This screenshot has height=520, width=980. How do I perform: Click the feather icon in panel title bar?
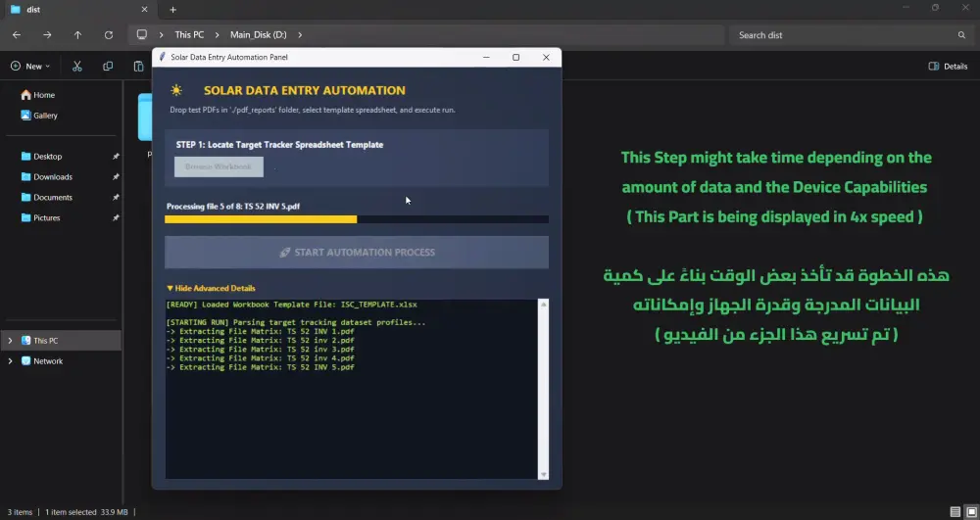point(163,57)
